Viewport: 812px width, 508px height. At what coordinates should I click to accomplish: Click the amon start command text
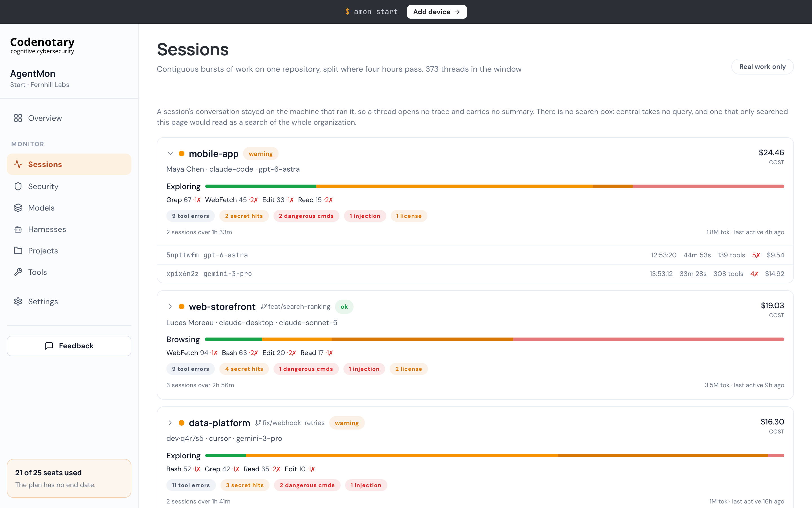click(x=376, y=12)
